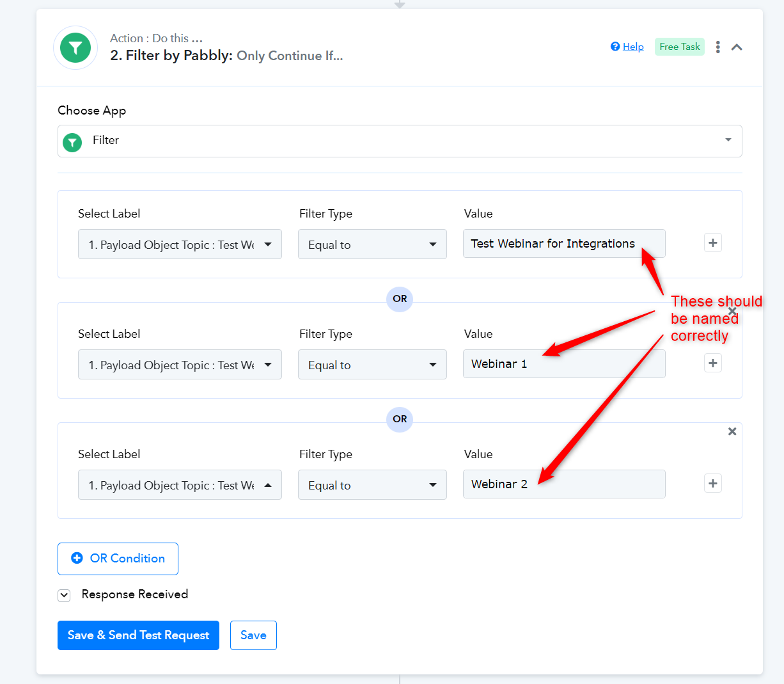Open the Choose App Filter dropdown
Image resolution: width=784 pixels, height=684 pixels.
click(x=400, y=141)
